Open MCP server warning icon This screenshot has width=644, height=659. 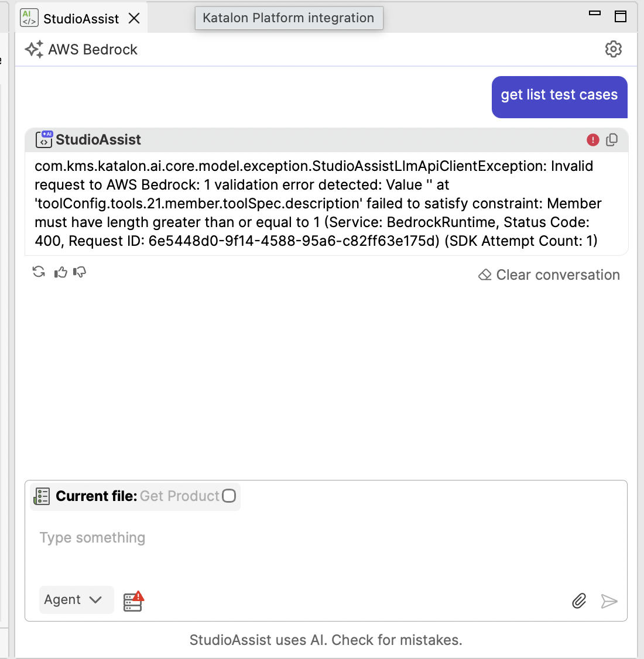coord(133,601)
